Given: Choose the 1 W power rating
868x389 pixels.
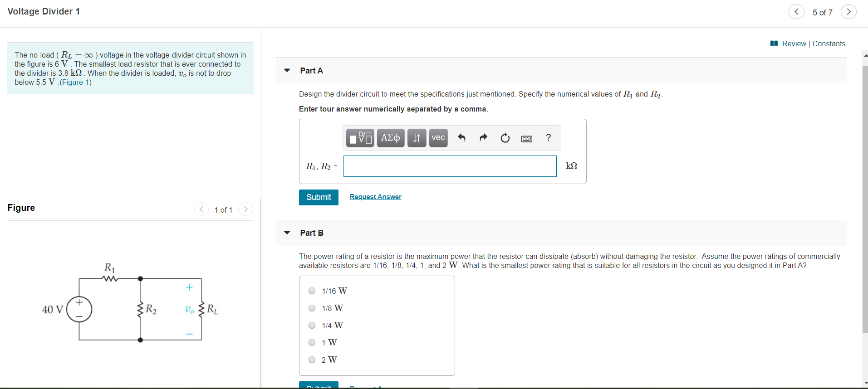Looking at the screenshot, I should pos(312,343).
